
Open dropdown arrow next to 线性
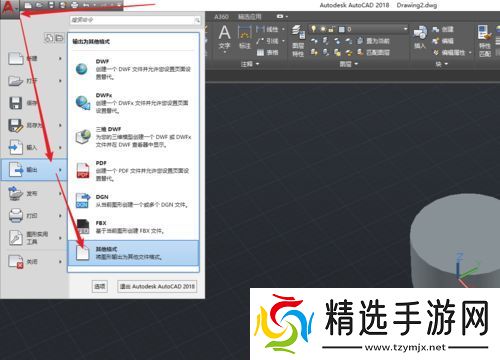[x=283, y=29]
